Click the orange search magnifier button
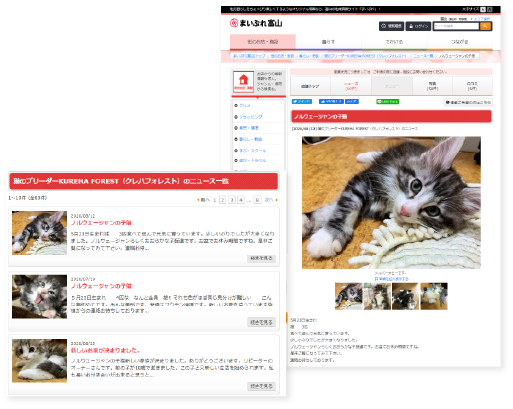The height and width of the screenshot is (409, 513). pyautogui.click(x=486, y=26)
